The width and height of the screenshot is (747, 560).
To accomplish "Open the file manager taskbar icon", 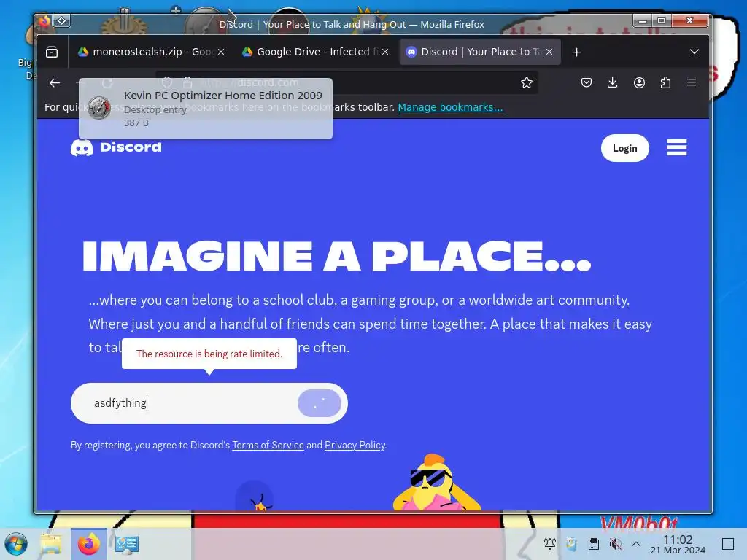I will (x=51, y=544).
